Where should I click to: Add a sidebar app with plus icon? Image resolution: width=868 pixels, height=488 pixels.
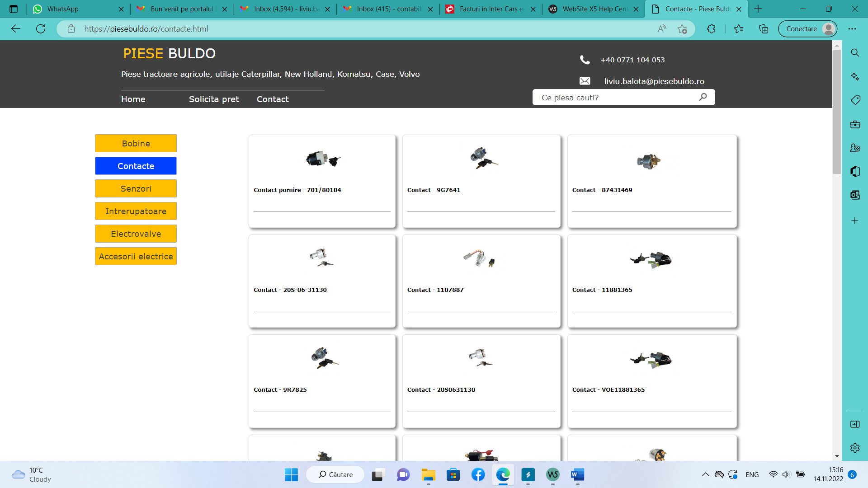coord(855,221)
